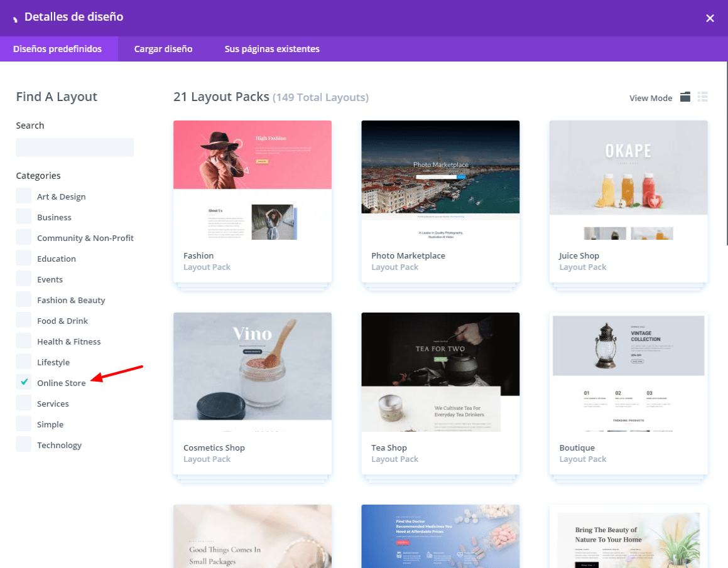Check the Fashion & Beauty category
The width and height of the screenshot is (728, 568).
pyautogui.click(x=24, y=299)
